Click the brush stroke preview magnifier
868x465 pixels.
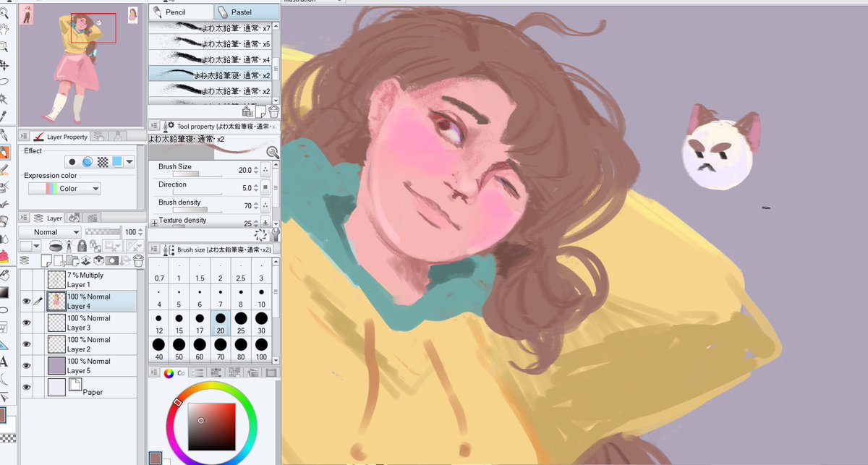point(272,151)
